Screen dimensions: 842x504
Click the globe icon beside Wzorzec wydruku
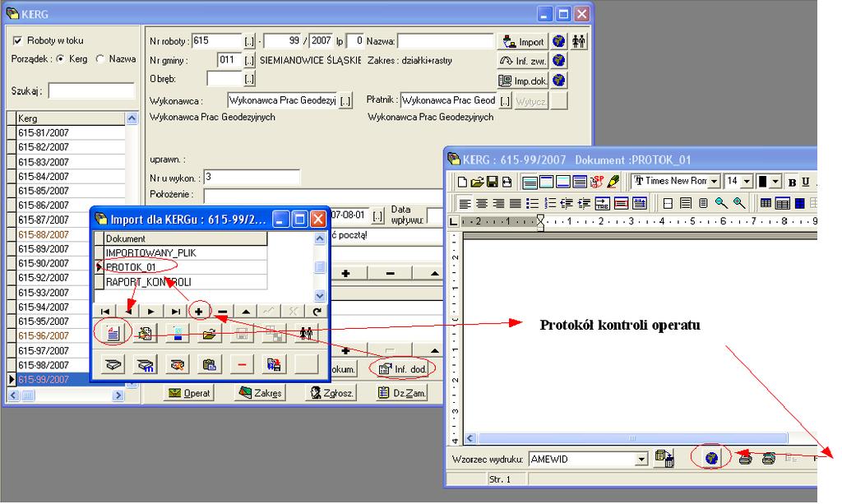pos(711,458)
